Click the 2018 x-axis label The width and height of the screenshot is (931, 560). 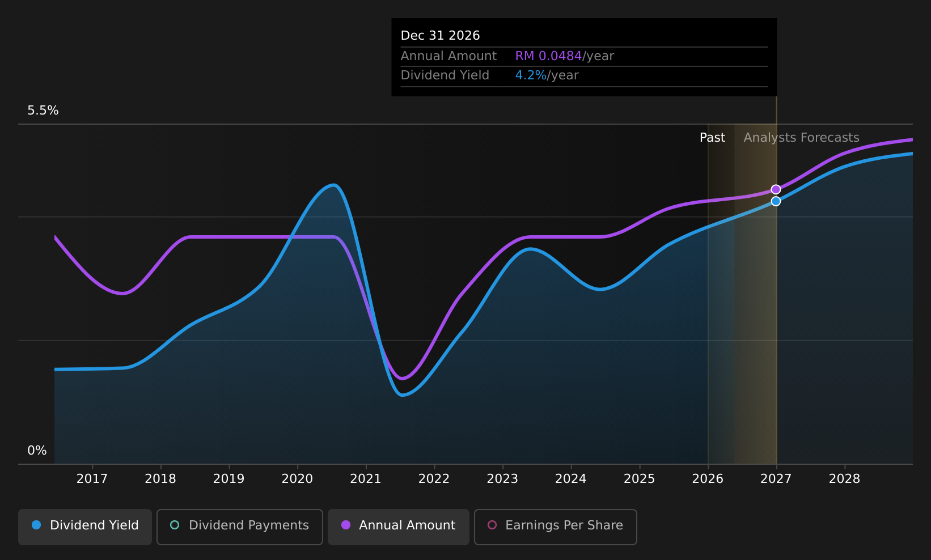click(x=160, y=479)
